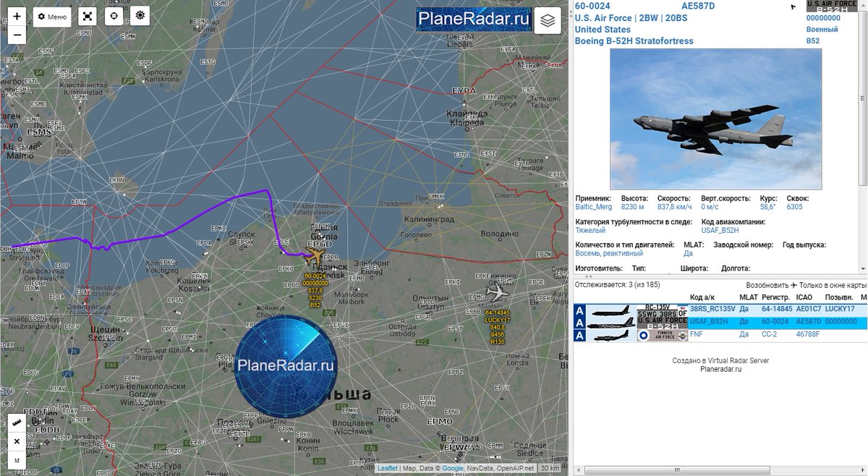The height and width of the screenshot is (476, 868).
Task: Open the Leaflet attribution link
Action: (387, 469)
